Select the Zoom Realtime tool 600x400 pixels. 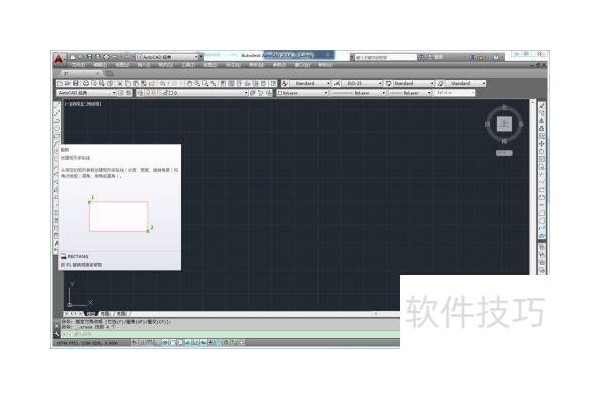(197, 83)
